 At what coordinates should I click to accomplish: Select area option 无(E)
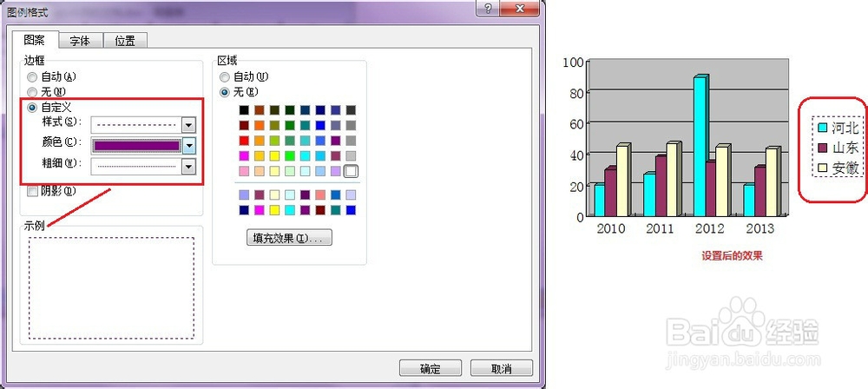pyautogui.click(x=239, y=92)
